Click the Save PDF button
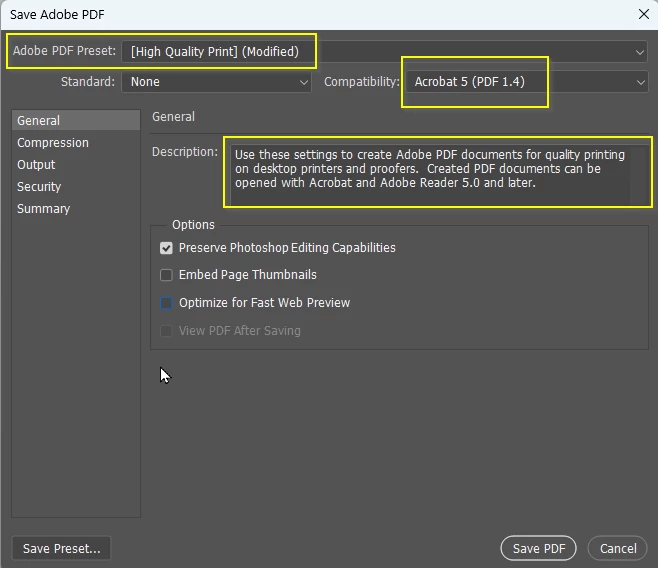 pos(538,548)
